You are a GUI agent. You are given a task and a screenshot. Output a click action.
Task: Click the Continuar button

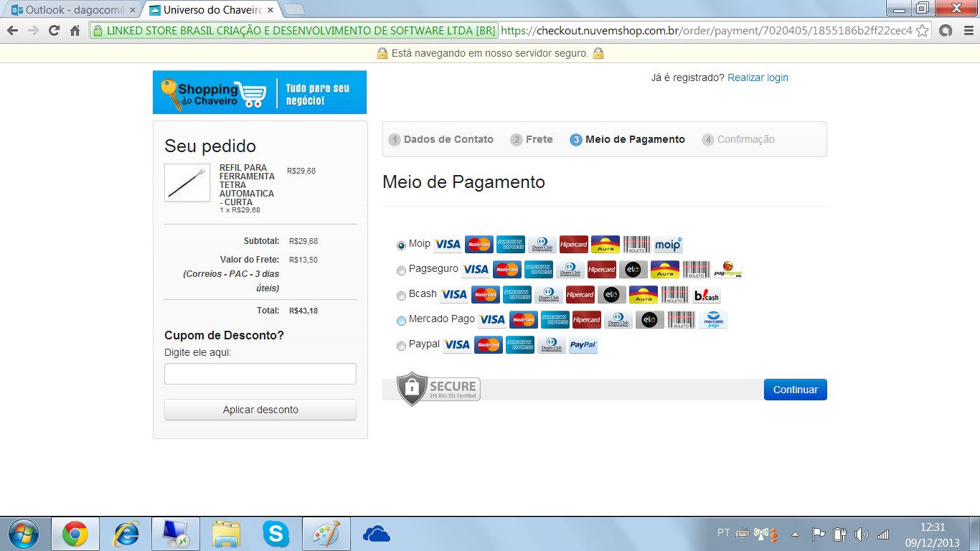click(x=796, y=390)
